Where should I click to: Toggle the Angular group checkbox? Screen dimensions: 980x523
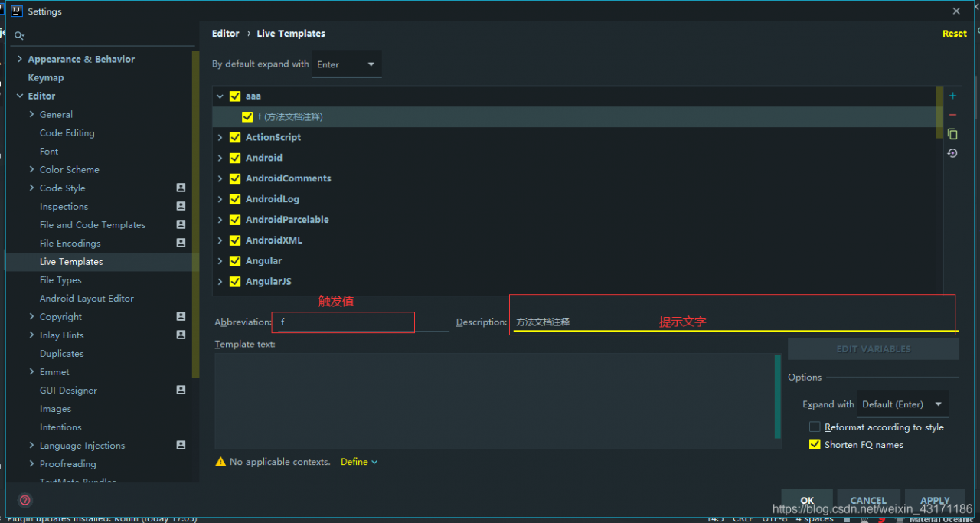point(235,261)
